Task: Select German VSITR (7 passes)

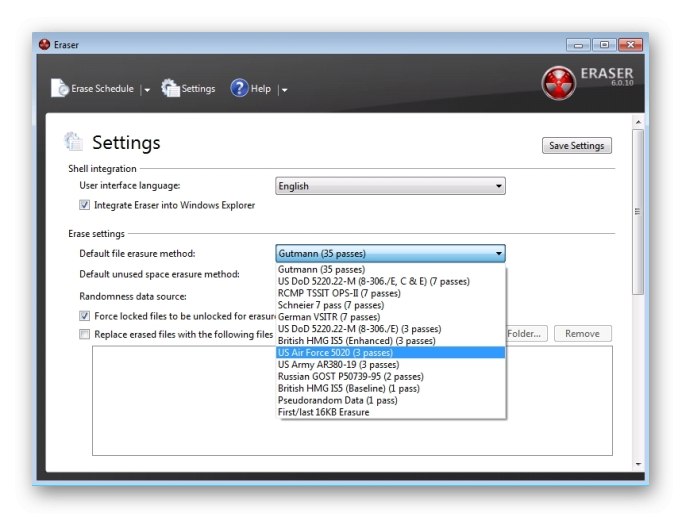Action: click(390, 317)
